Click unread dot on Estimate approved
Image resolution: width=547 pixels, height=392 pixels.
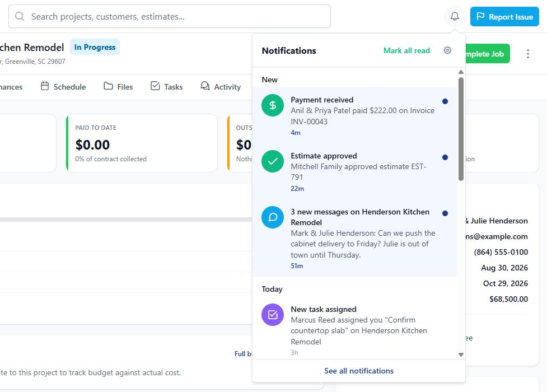coord(445,157)
